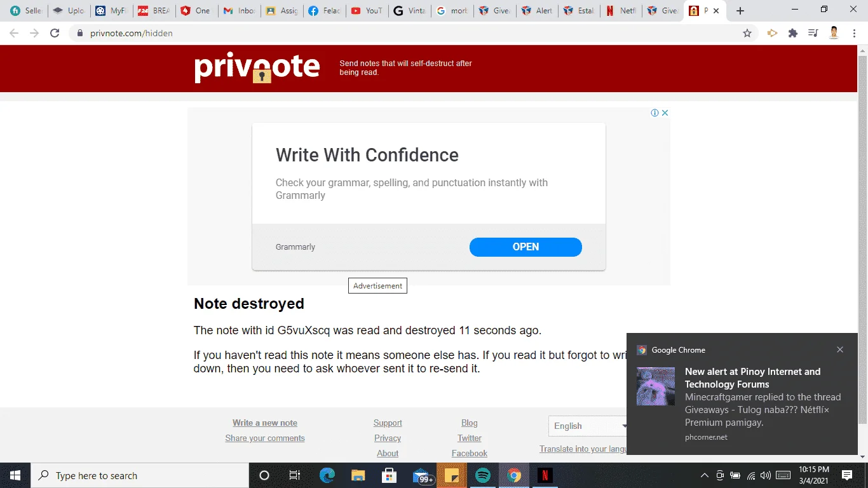Viewport: 868px width, 488px height.
Task: Open Sticky Notes from taskbar
Action: pyautogui.click(x=452, y=475)
